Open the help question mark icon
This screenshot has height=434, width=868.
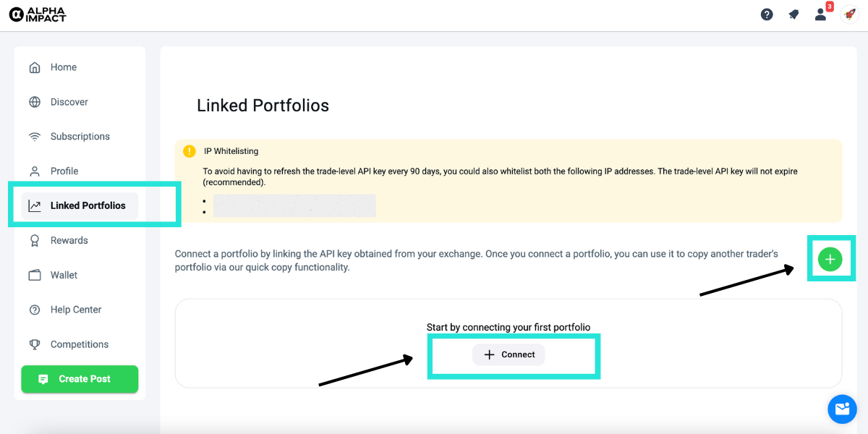tap(767, 14)
